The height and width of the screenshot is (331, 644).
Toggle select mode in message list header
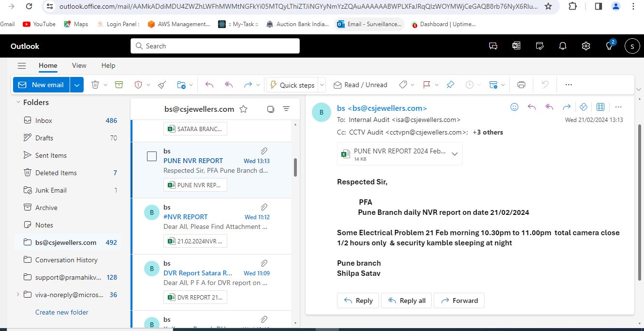(270, 109)
